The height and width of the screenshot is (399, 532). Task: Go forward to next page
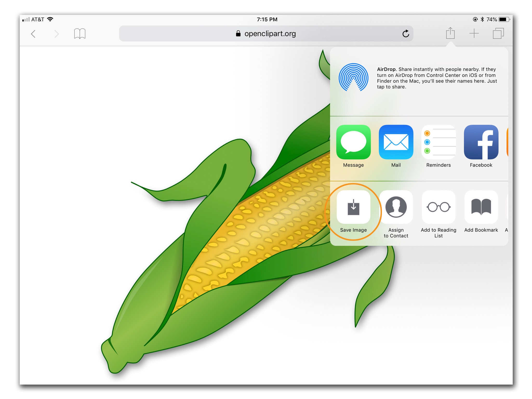[x=56, y=34]
